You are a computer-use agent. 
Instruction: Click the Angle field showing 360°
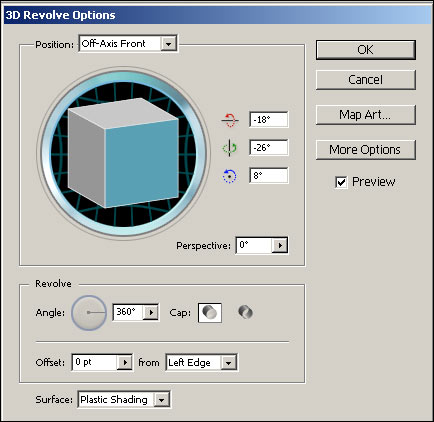pos(128,312)
